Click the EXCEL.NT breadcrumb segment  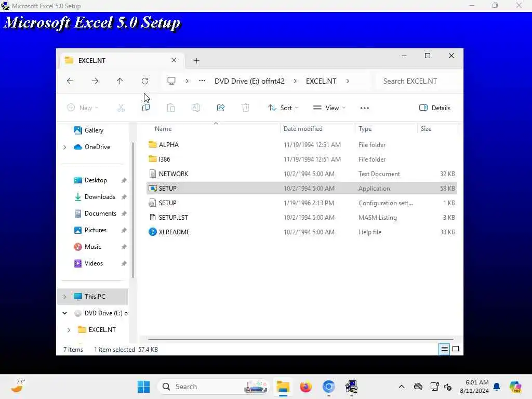pos(321,81)
